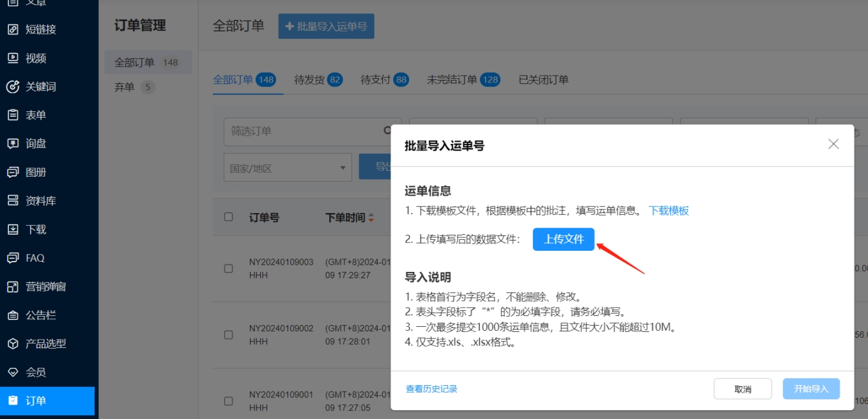Image resolution: width=868 pixels, height=419 pixels.
Task: Sort by 下单时间 column arrows
Action: click(371, 218)
